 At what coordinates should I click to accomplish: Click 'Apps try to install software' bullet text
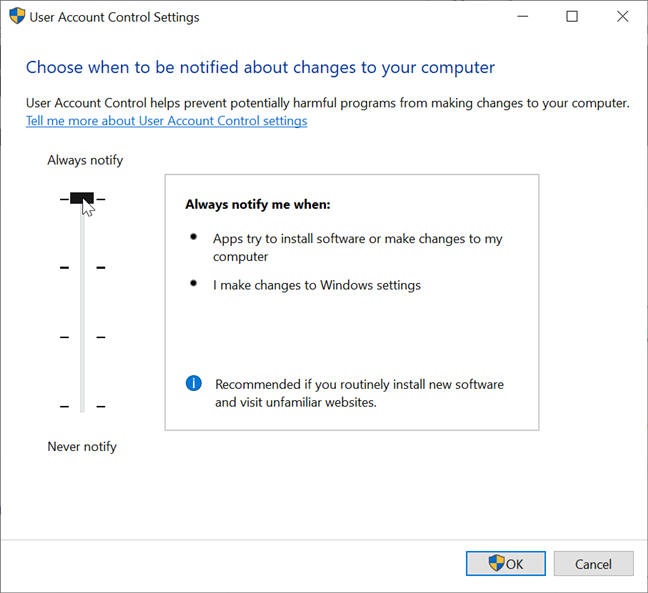pyautogui.click(x=357, y=248)
